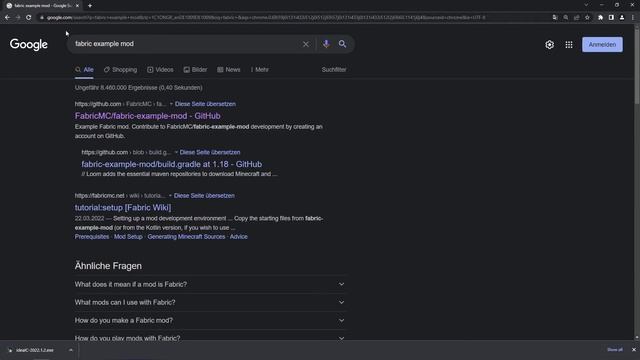Reload the page with the refresh icon
The image size is (640, 360).
click(29, 18)
